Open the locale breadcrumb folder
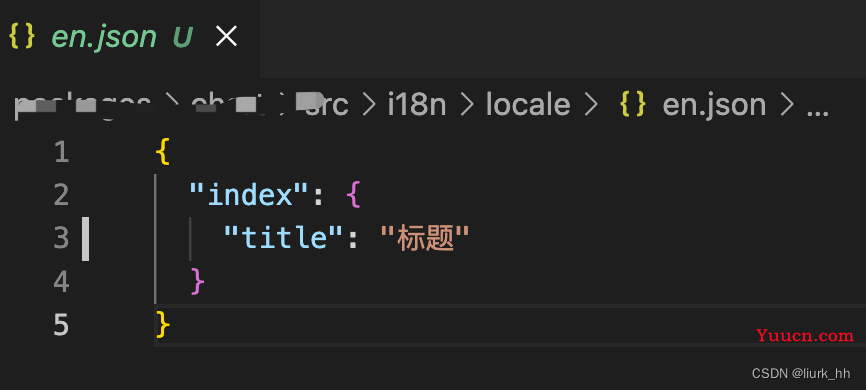866x390 pixels. [528, 105]
